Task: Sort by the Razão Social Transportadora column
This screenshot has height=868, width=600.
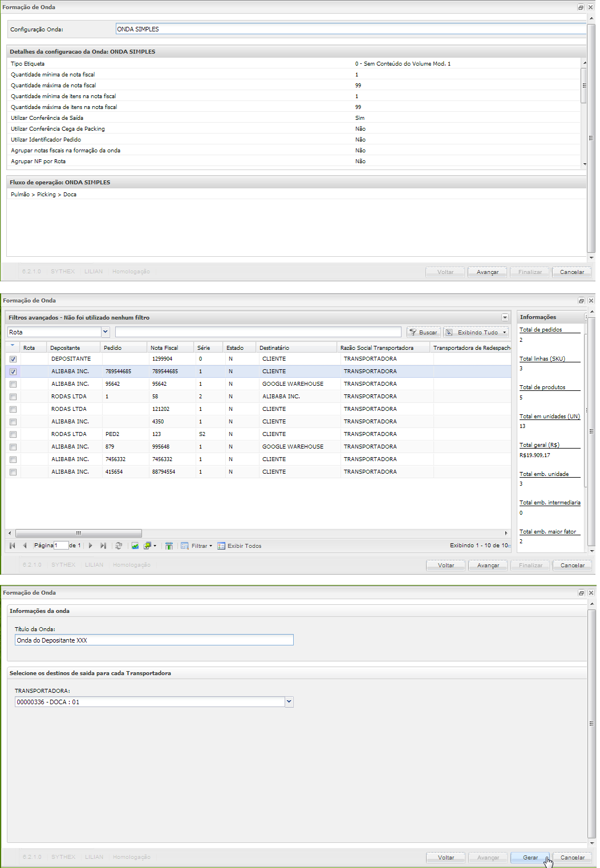Action: pyautogui.click(x=383, y=348)
